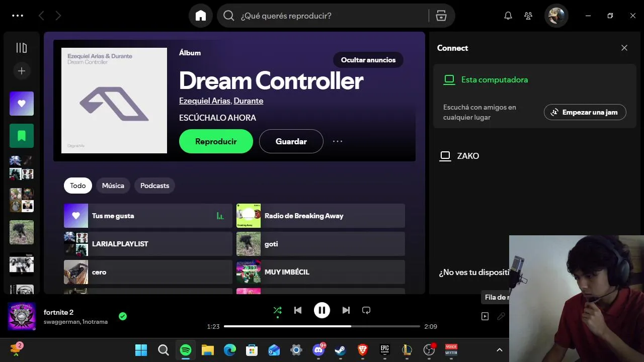
Task: Open File Explorer from taskbar
Action: pos(208,349)
